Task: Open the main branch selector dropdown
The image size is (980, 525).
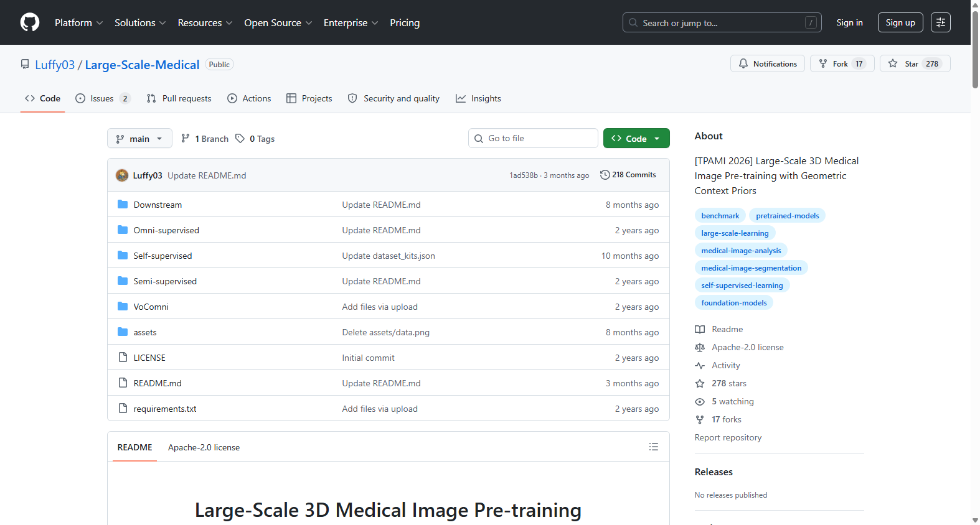Action: [x=139, y=138]
